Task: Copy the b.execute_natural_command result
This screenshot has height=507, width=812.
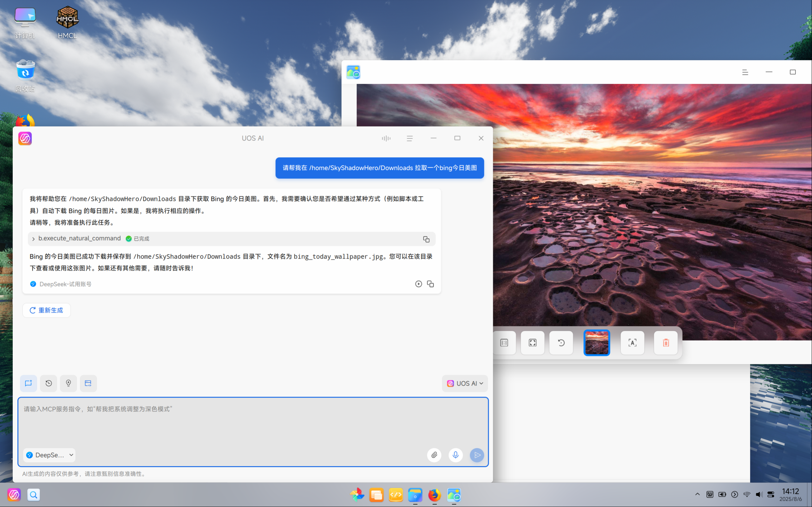Action: 426,239
